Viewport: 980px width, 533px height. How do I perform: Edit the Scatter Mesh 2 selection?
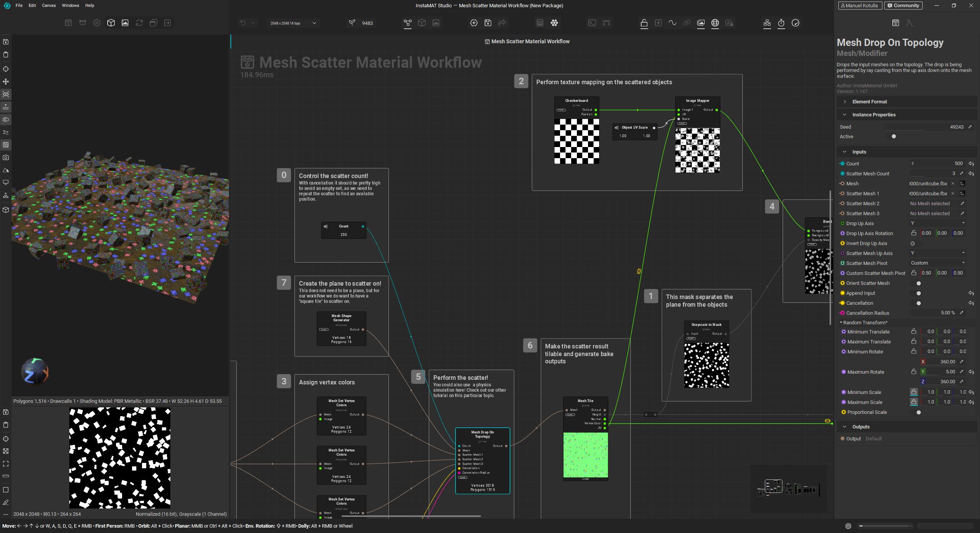962,204
